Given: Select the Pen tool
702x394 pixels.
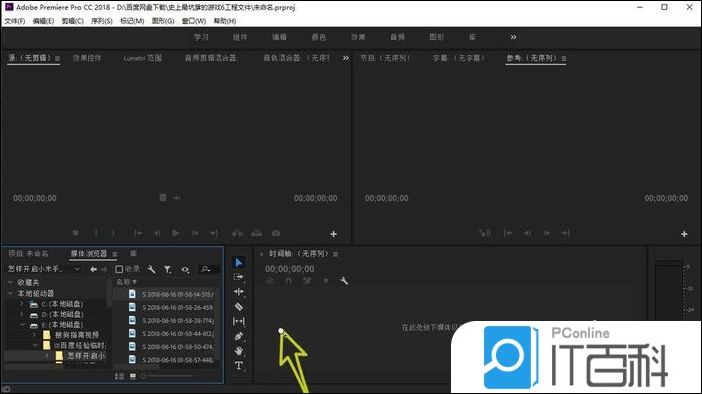Looking at the screenshot, I should 239,336.
